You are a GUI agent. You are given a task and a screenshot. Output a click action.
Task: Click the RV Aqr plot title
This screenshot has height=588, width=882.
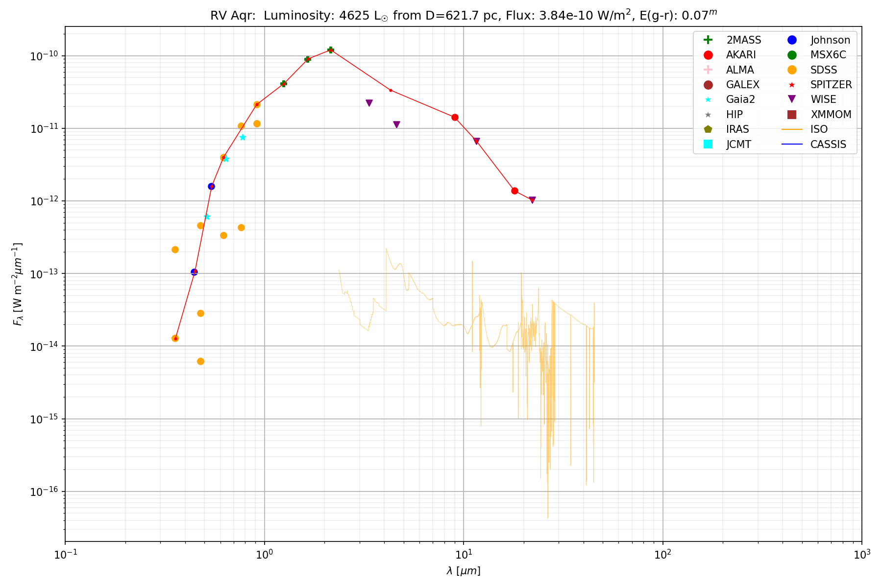[463, 15]
